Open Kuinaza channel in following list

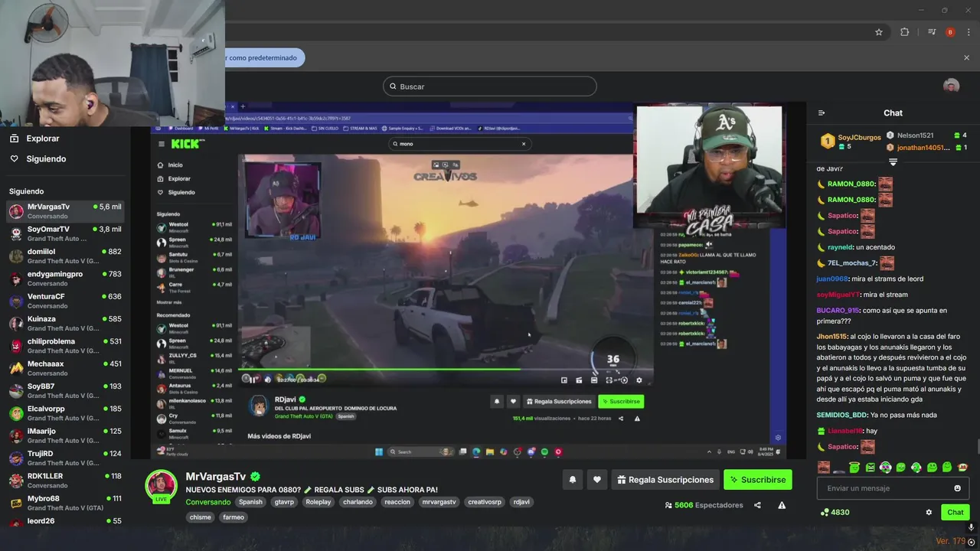point(65,323)
